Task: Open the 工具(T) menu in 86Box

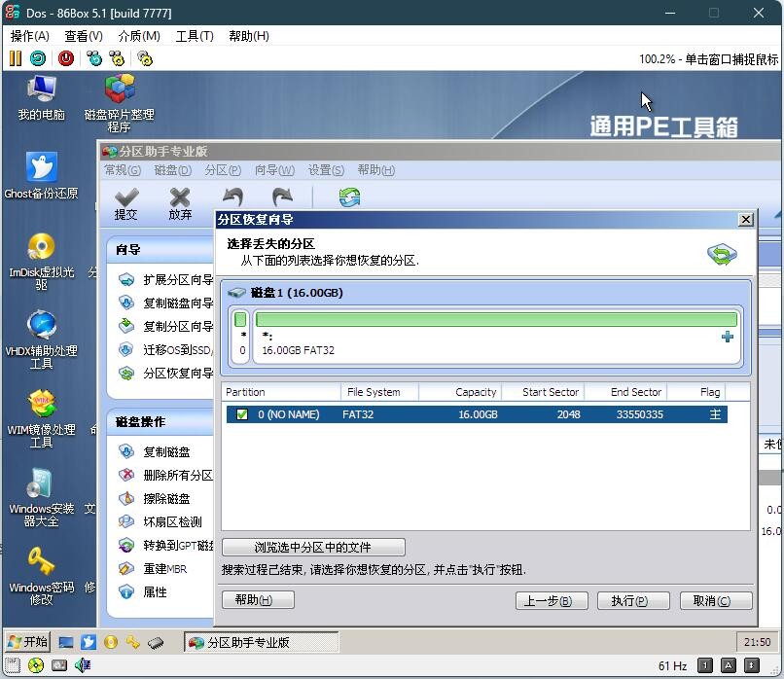Action: pos(195,36)
